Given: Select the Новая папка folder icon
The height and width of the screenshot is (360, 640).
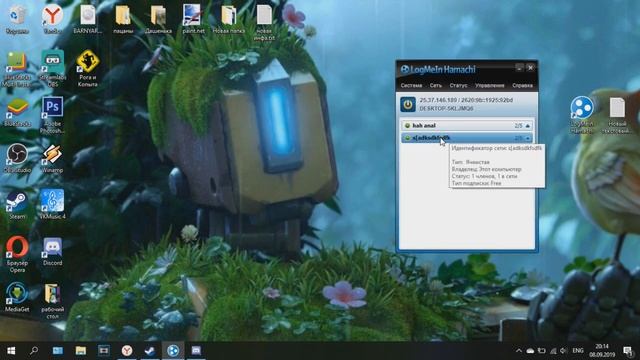Looking at the screenshot, I should point(229,19).
